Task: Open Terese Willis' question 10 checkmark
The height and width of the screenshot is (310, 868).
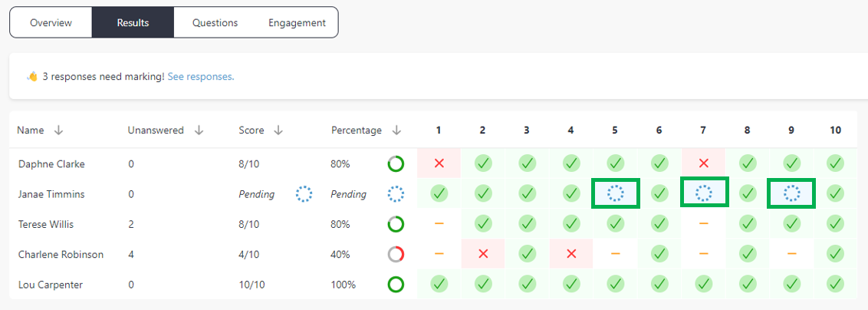Action: [835, 223]
